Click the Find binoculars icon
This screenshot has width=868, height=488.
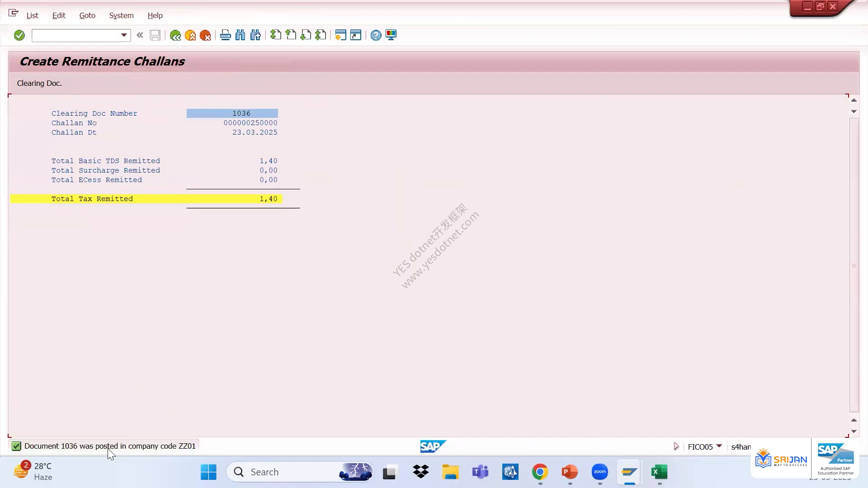pos(240,35)
